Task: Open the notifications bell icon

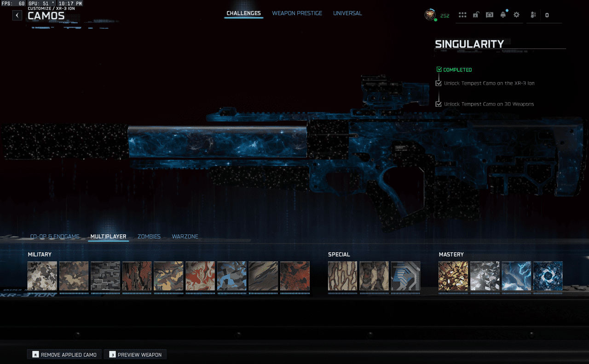Action: 503,15
